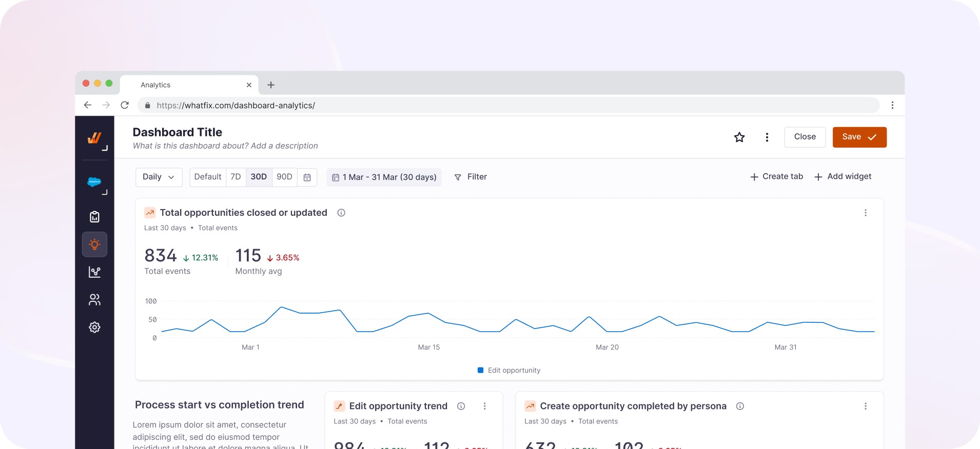Screen dimensions: 980x449
Task: Open a new browser tab
Action: click(271, 85)
